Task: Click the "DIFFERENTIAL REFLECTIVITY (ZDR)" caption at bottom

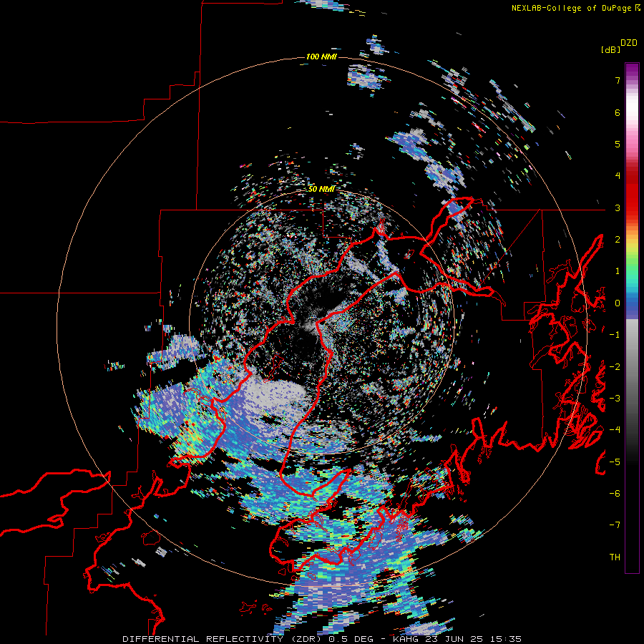Action: (x=224, y=639)
